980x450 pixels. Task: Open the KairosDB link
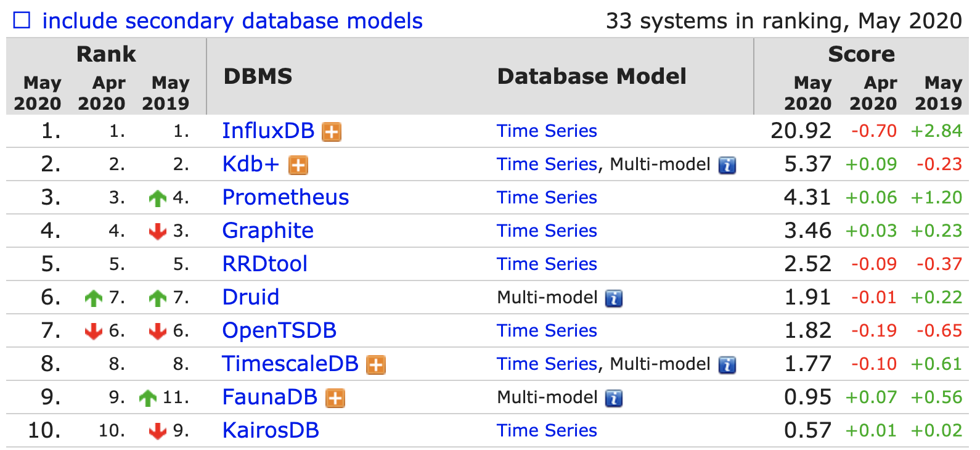click(271, 430)
